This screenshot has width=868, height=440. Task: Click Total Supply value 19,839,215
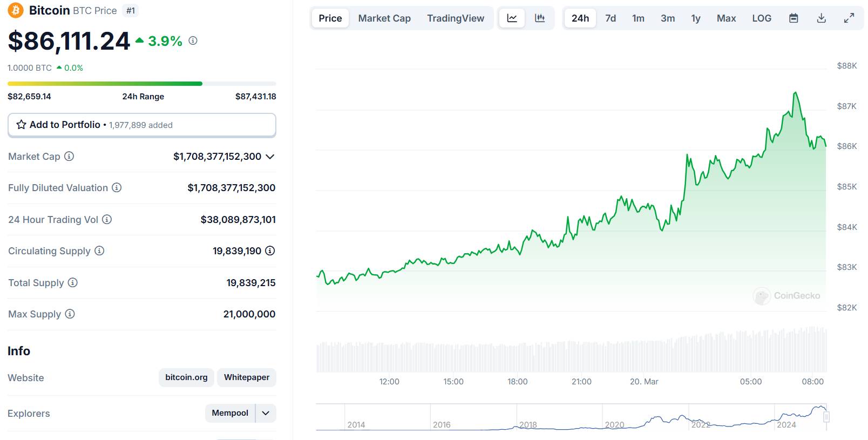[x=251, y=283]
